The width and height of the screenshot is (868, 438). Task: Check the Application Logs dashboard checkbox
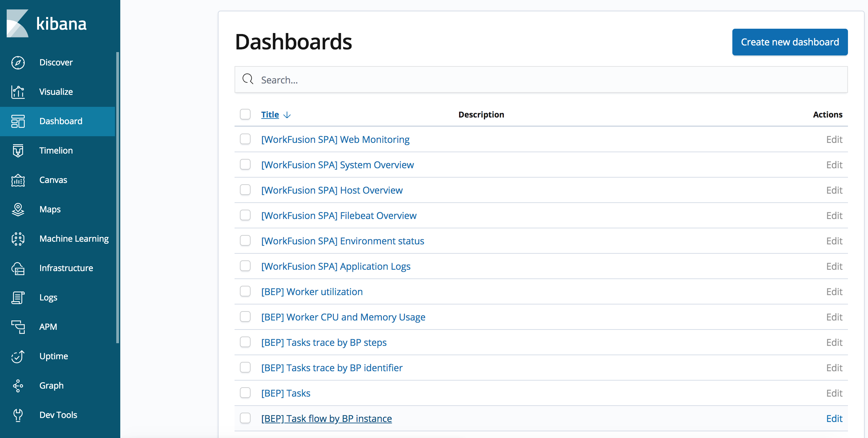pyautogui.click(x=245, y=266)
